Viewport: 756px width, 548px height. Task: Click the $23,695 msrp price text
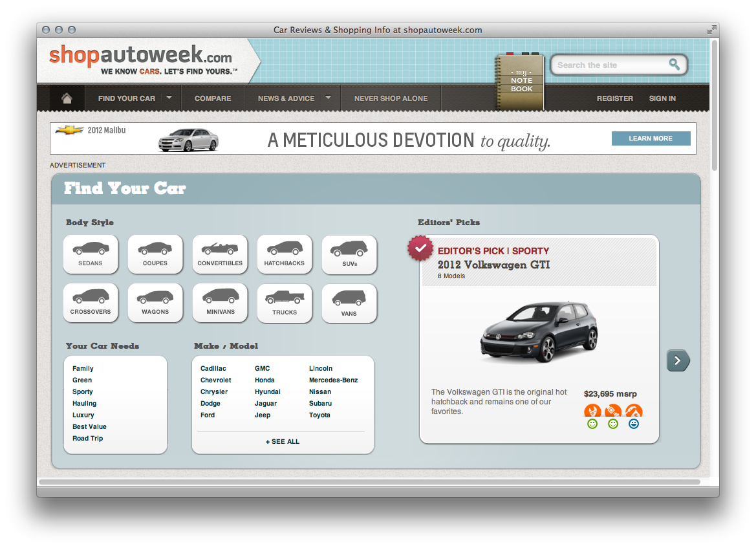tap(610, 393)
